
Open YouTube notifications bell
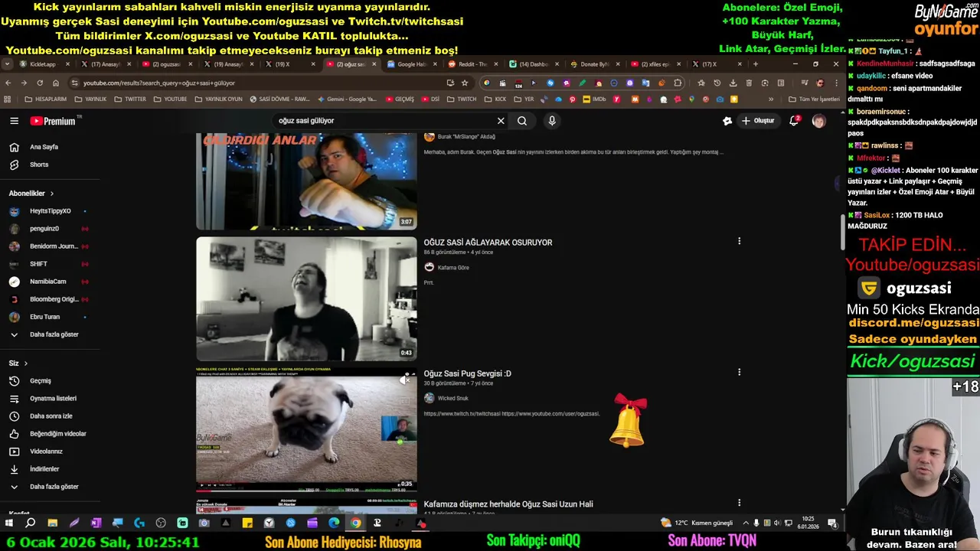tap(794, 121)
